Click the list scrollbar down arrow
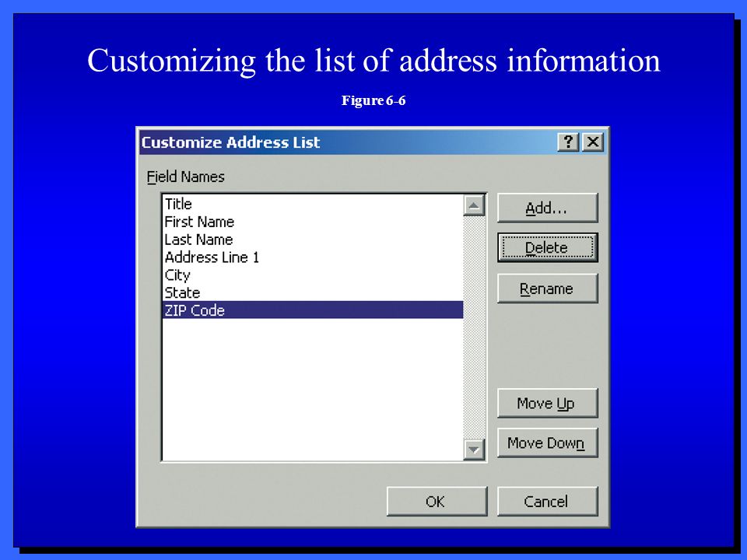Image resolution: width=747 pixels, height=560 pixels. [474, 449]
